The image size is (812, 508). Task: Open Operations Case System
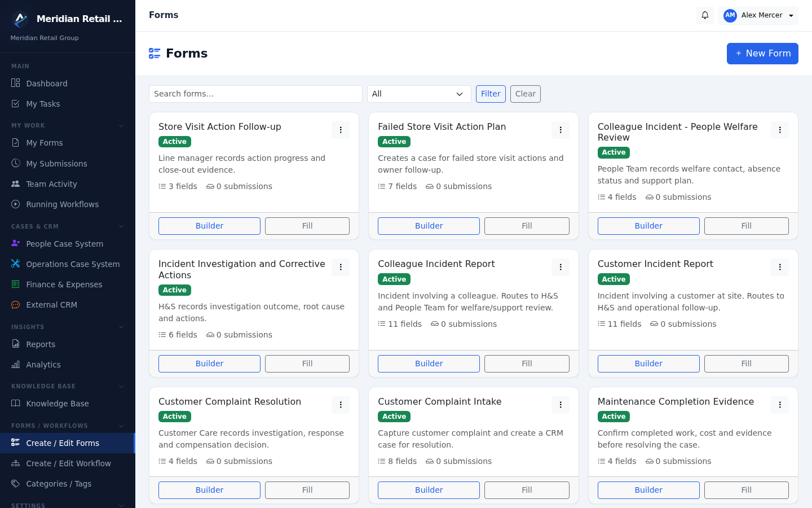click(68, 264)
